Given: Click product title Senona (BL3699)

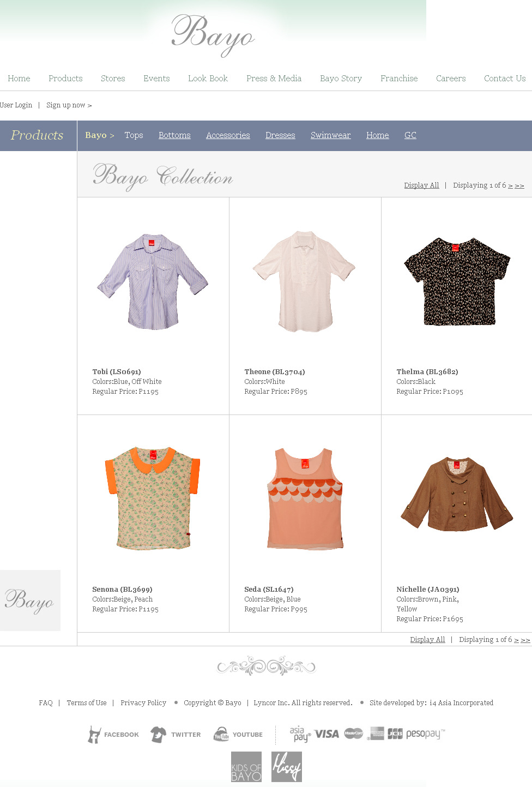Looking at the screenshot, I should (x=122, y=590).
